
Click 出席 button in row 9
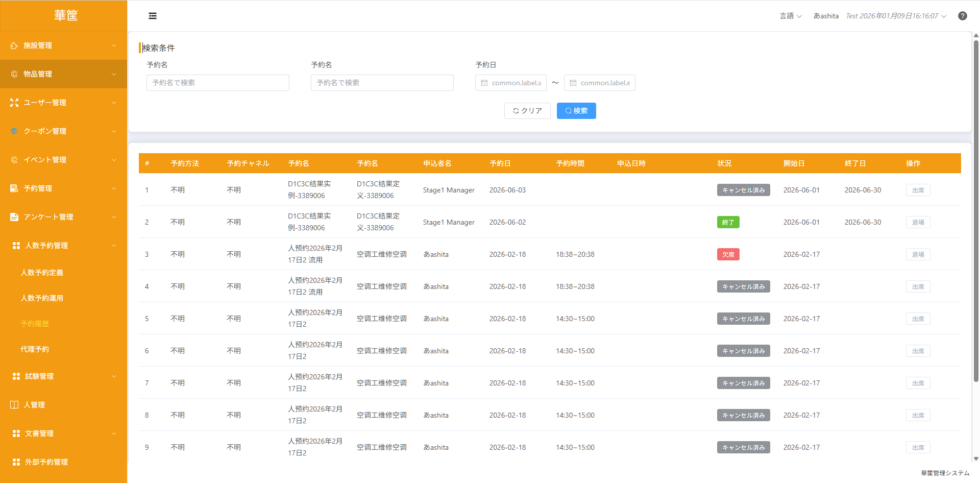(x=918, y=447)
